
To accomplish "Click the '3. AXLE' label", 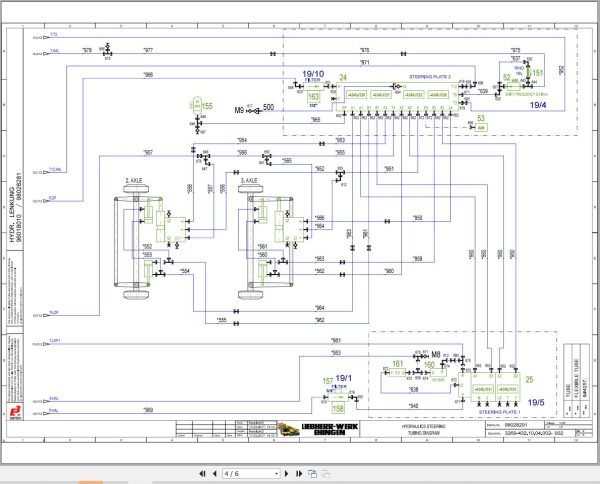I will coord(249,180).
